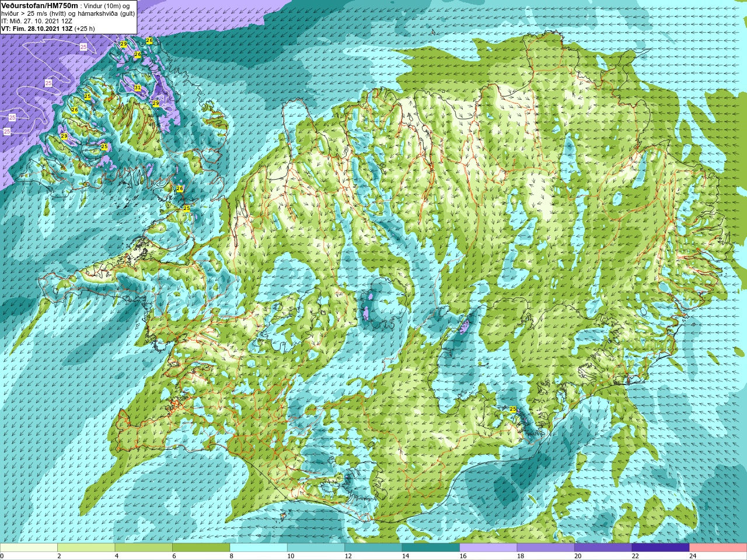Image resolution: width=747 pixels, height=560 pixels.
Task: Click the Veðurstofan/HM750m title text
Action: (x=40, y=5)
